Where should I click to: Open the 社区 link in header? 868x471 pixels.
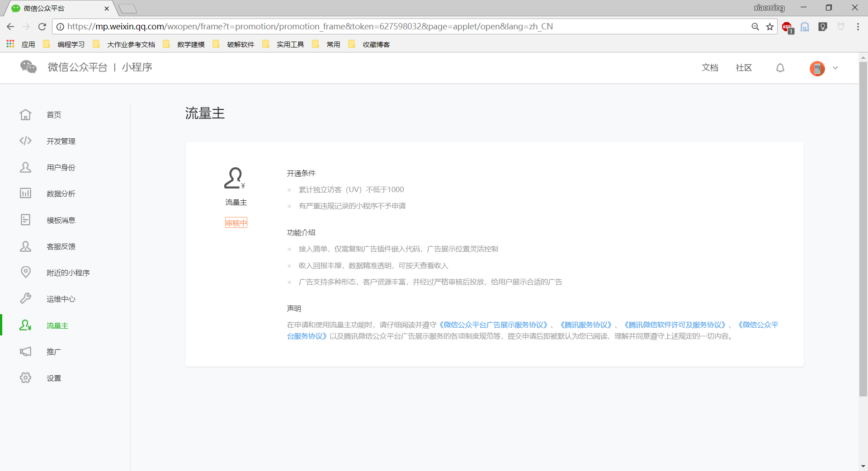[x=744, y=68]
